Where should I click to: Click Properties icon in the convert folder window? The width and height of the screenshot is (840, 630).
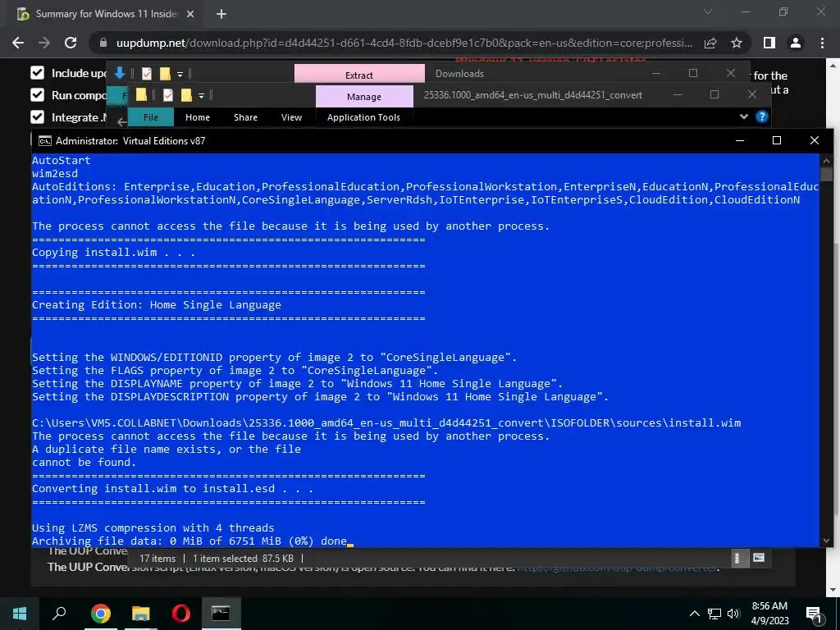167,95
